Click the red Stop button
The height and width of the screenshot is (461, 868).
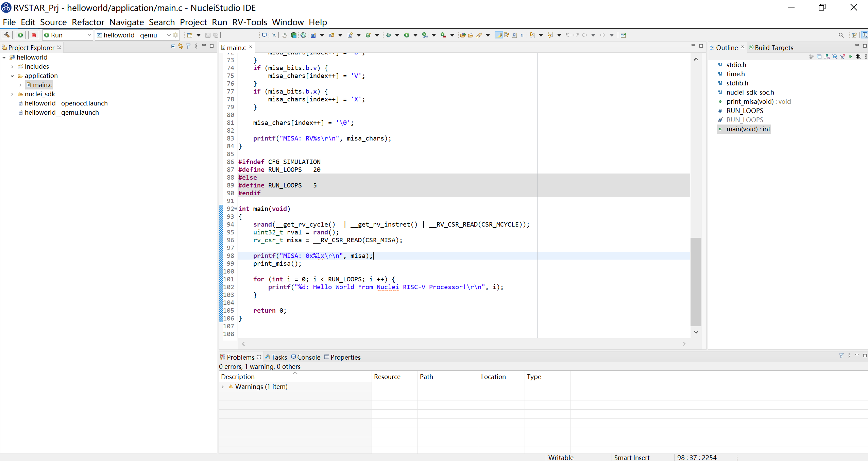[34, 35]
